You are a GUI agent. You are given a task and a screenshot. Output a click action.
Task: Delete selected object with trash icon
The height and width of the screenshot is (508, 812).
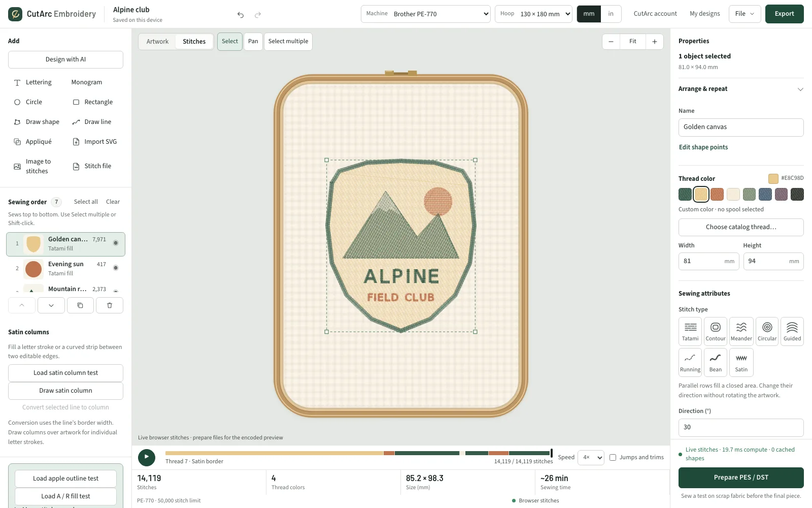[x=110, y=305]
